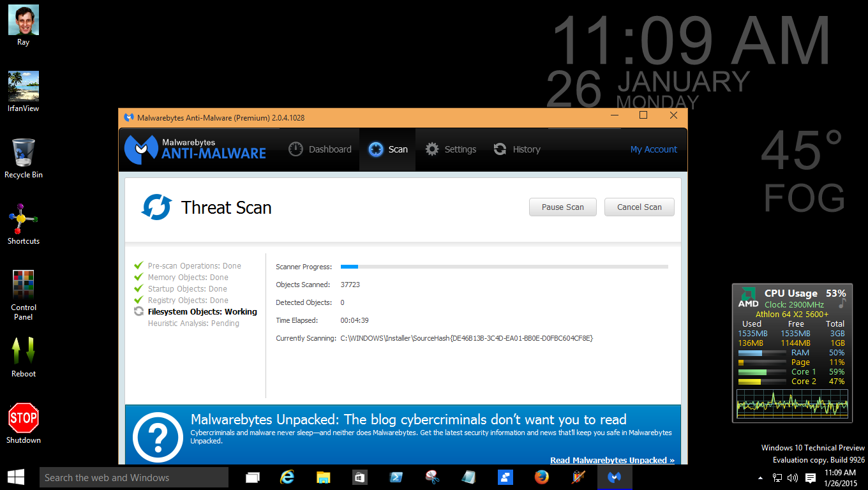
Task: Open the History tab
Action: click(517, 149)
